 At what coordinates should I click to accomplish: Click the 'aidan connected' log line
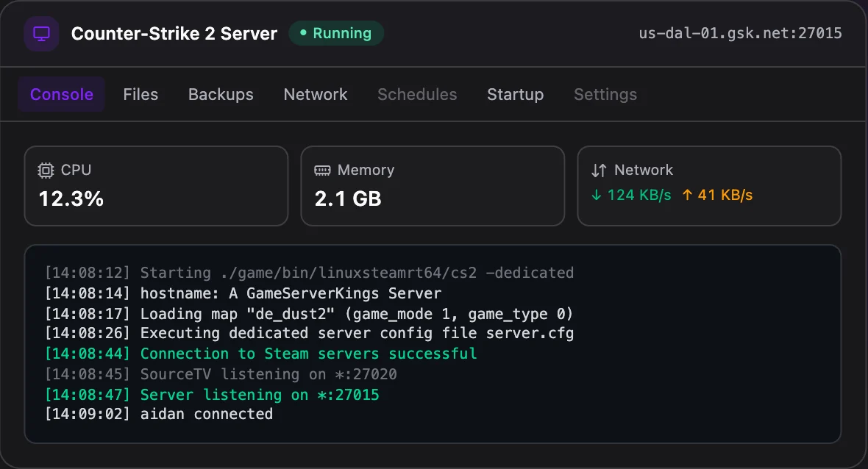159,415
